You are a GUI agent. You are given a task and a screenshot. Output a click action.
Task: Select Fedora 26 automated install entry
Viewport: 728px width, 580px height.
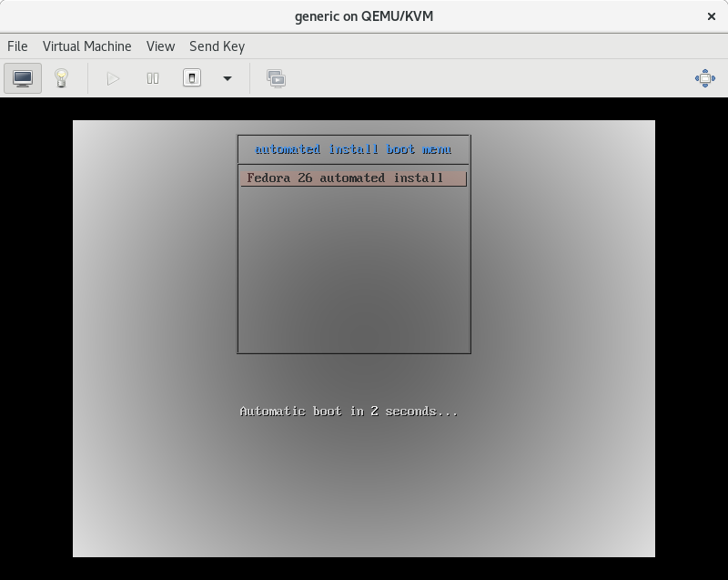[x=354, y=178]
